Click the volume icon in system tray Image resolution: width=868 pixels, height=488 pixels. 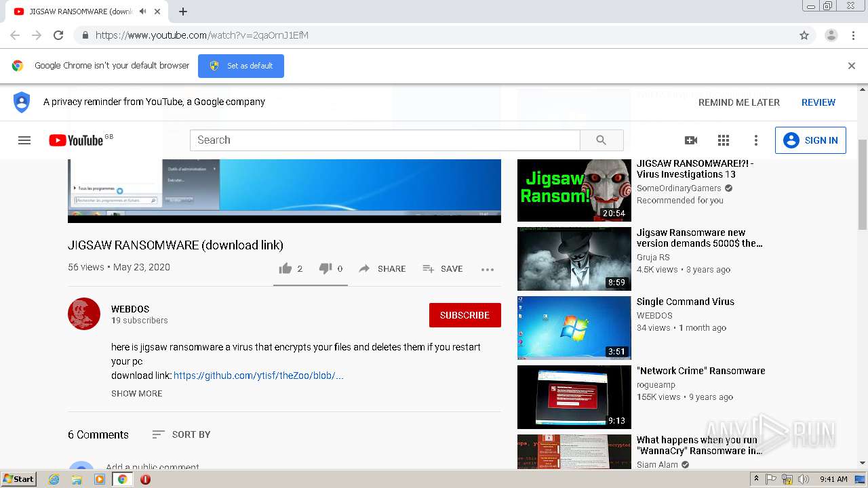804,479
